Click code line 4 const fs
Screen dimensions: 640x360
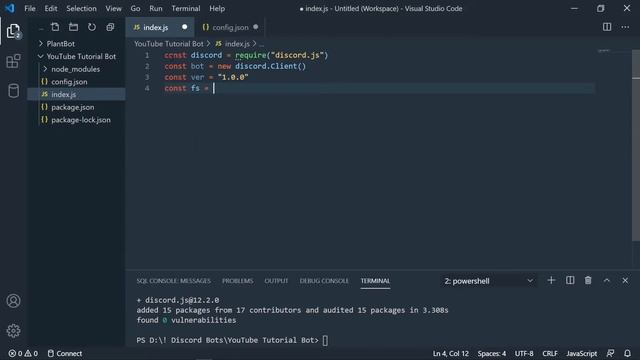(x=187, y=88)
